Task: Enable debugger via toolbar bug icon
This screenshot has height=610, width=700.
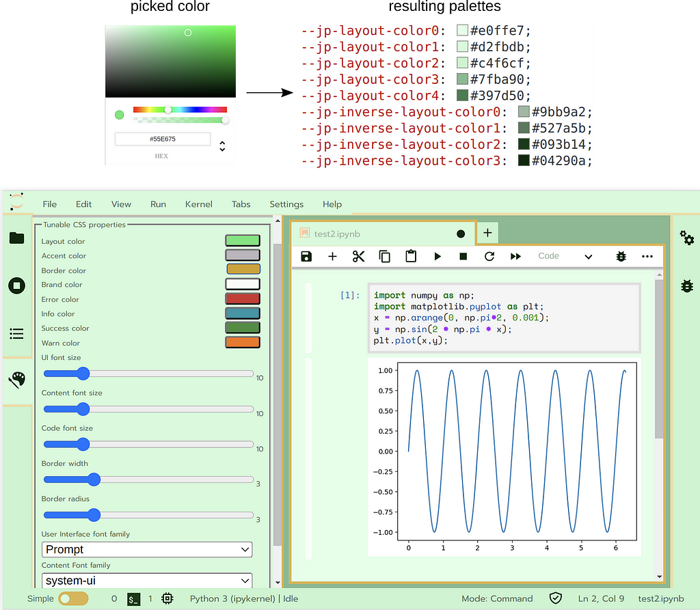Action: [x=621, y=256]
